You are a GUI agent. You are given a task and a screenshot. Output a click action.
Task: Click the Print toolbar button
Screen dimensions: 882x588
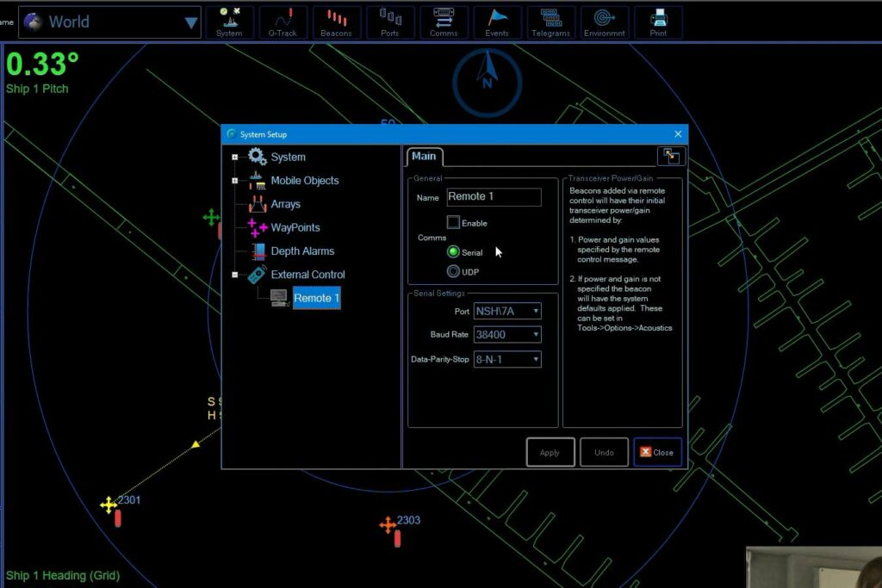point(658,22)
